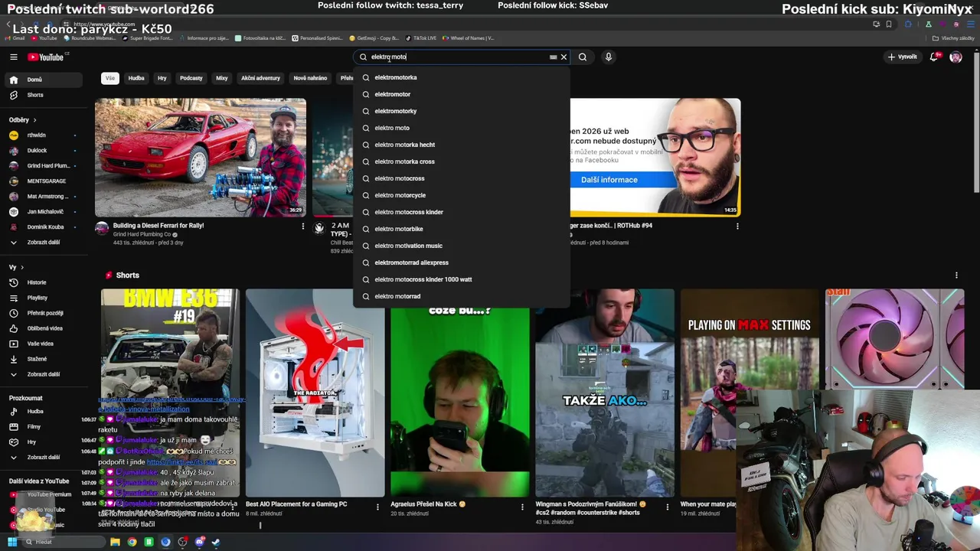This screenshot has height=551, width=980.
Task: Expand Odběry section header
Action: click(23, 120)
